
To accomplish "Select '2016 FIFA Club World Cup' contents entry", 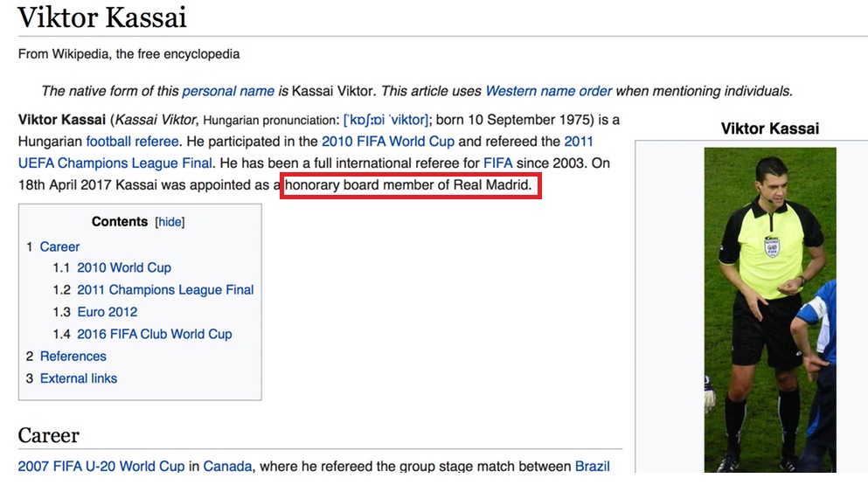I will click(x=155, y=334).
